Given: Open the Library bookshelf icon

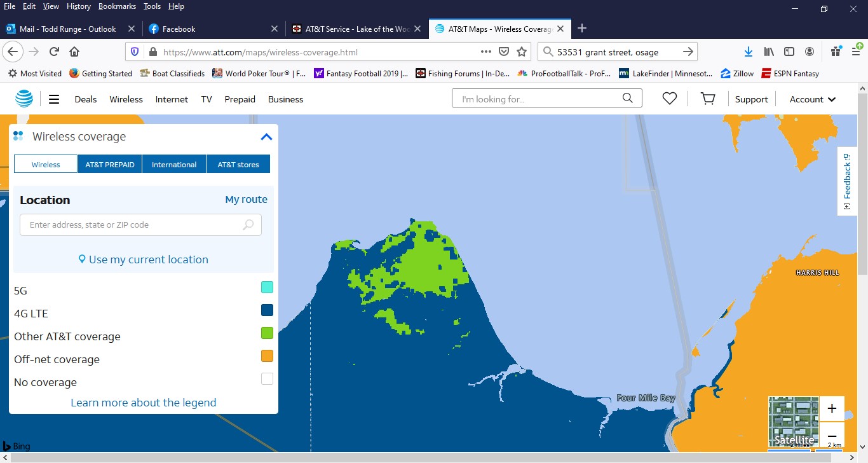Looking at the screenshot, I should point(769,52).
